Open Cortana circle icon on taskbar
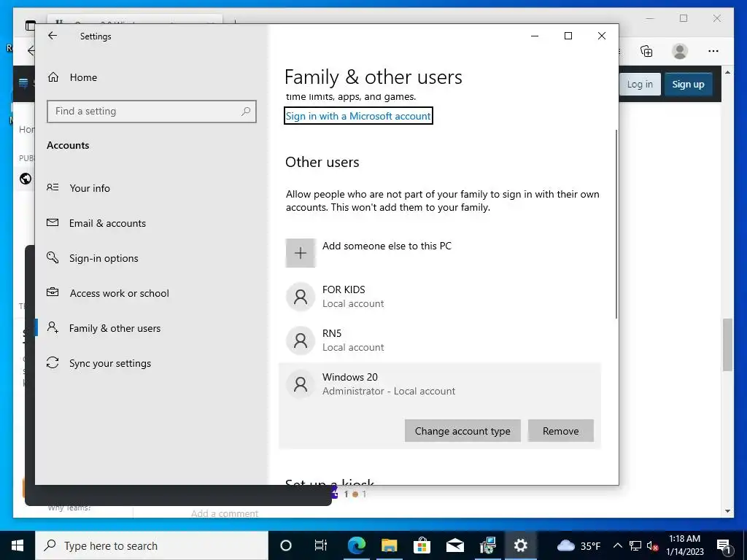 (286, 545)
